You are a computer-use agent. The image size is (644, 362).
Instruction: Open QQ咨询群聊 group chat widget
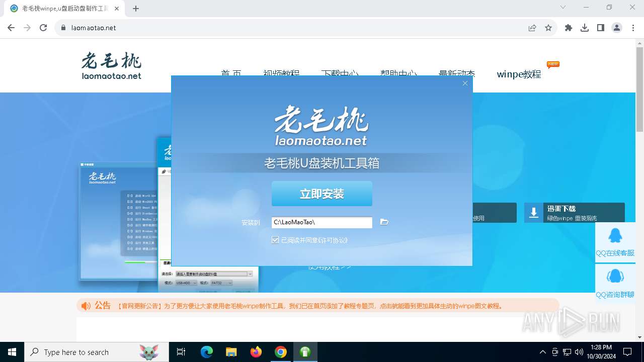(615, 284)
